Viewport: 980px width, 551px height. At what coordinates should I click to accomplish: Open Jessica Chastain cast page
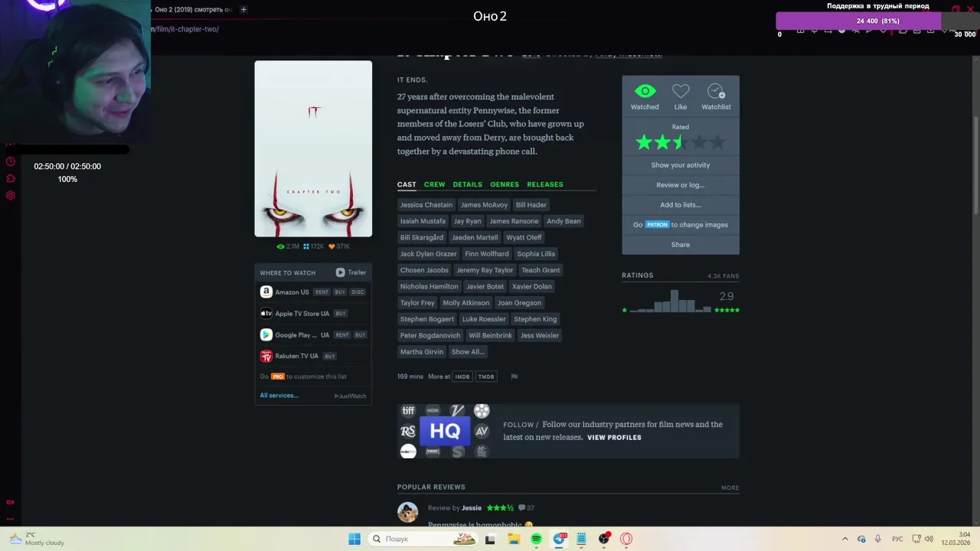click(x=426, y=205)
